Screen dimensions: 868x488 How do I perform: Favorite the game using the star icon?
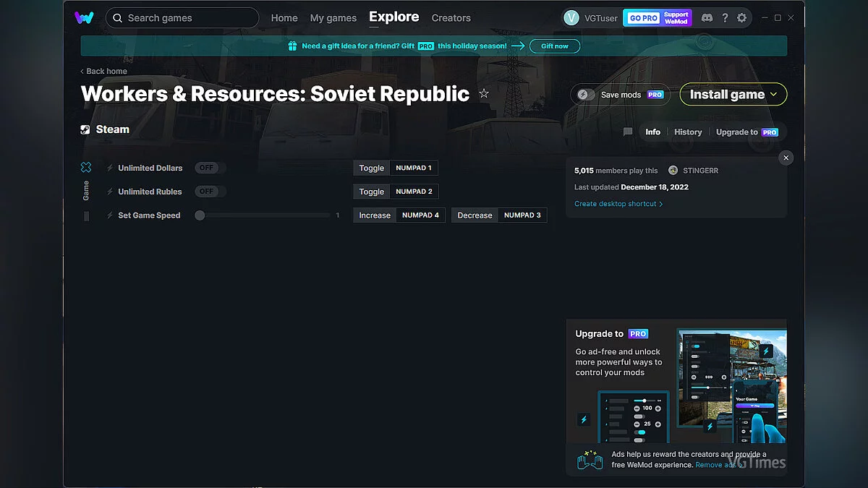[483, 93]
